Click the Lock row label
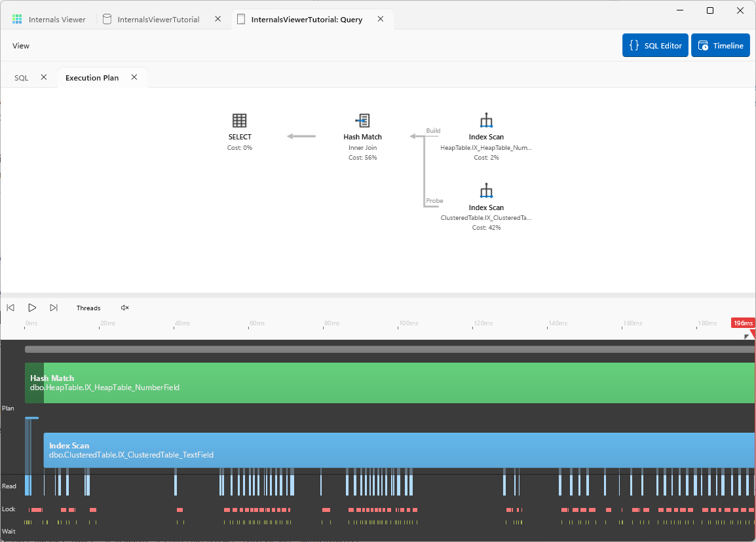Viewport: 756px width, 542px height. tap(9, 509)
